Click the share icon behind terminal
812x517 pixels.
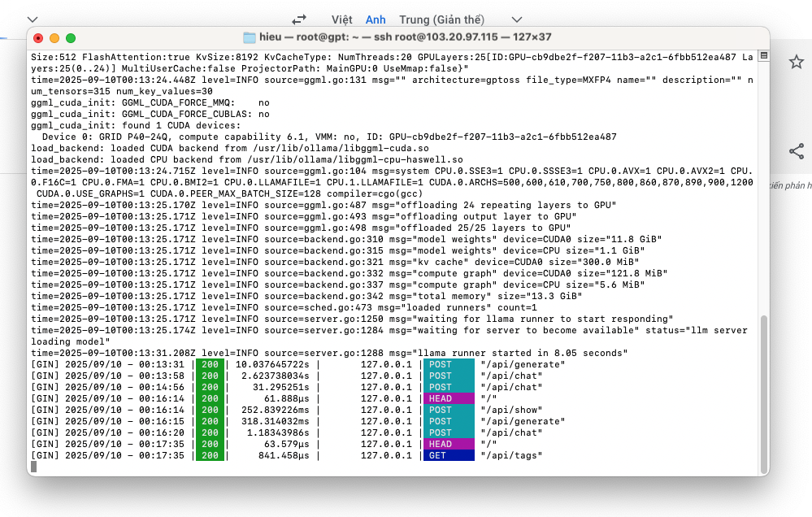click(x=797, y=151)
